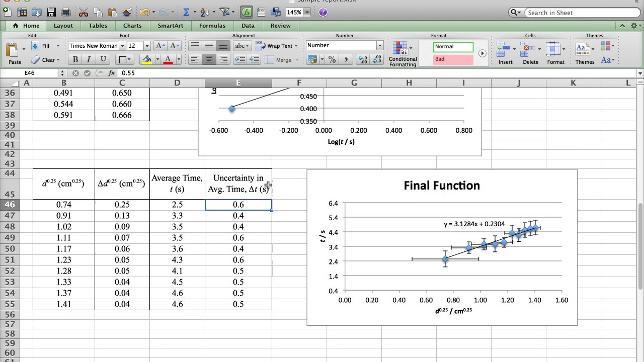Click the cell name box E46
644x362 pixels.
pyautogui.click(x=29, y=73)
